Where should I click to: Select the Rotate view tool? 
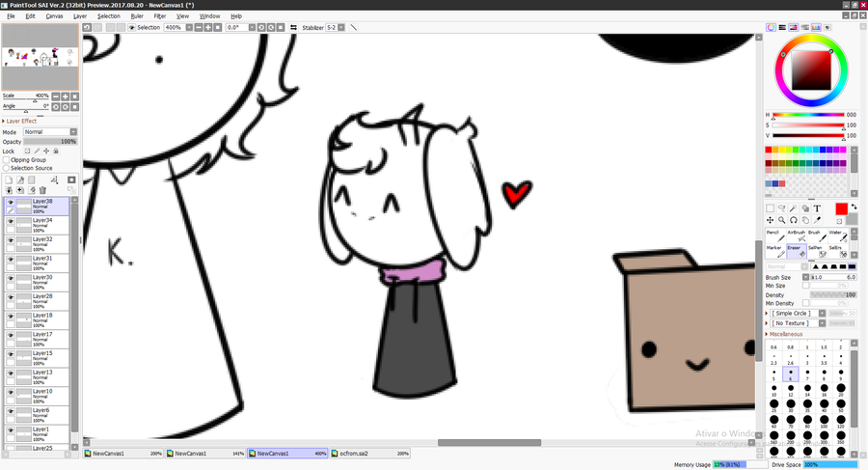(x=794, y=220)
